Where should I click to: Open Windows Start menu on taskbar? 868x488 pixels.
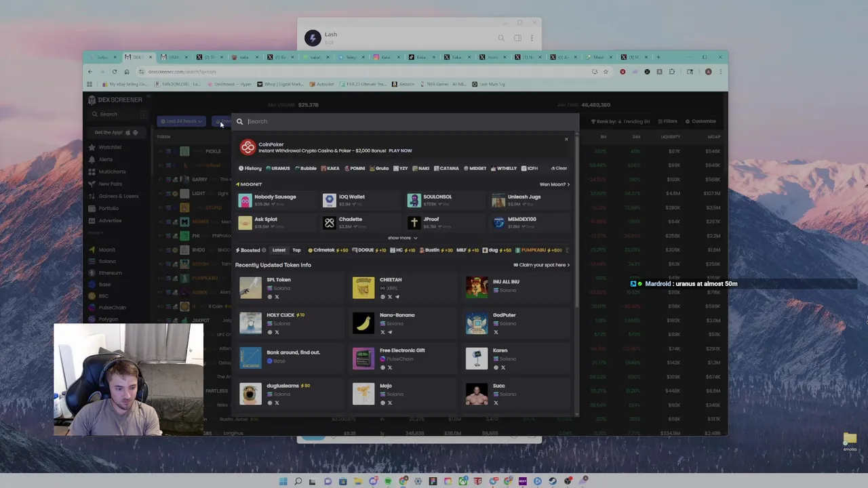coord(283,481)
